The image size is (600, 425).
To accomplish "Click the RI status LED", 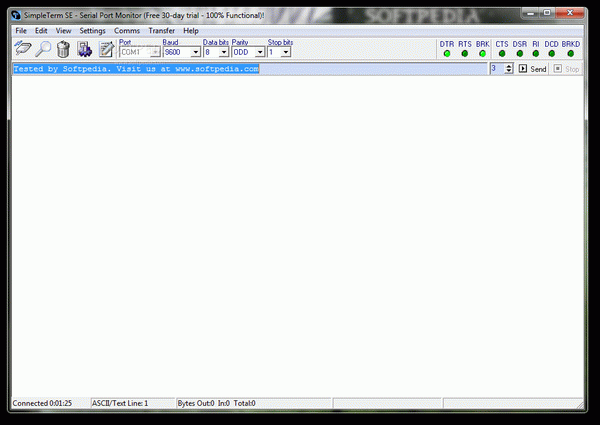I will point(536,54).
